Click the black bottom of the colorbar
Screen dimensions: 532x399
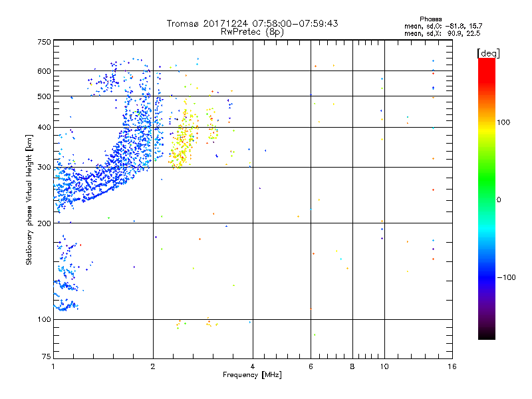(487, 334)
